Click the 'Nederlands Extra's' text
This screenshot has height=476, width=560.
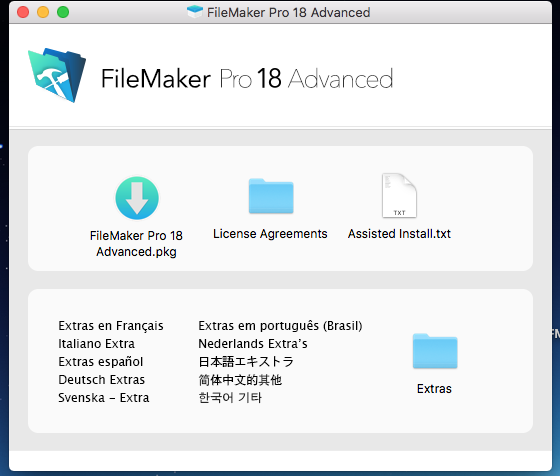coord(253,344)
